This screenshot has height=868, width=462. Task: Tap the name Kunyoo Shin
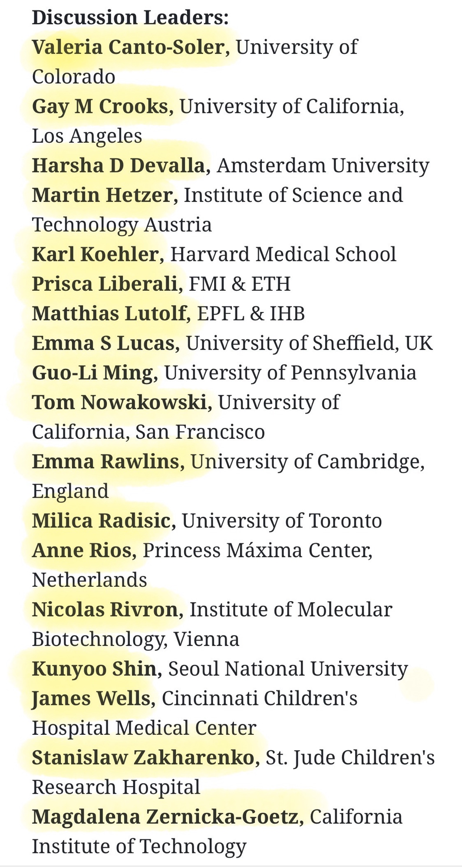tap(94, 669)
